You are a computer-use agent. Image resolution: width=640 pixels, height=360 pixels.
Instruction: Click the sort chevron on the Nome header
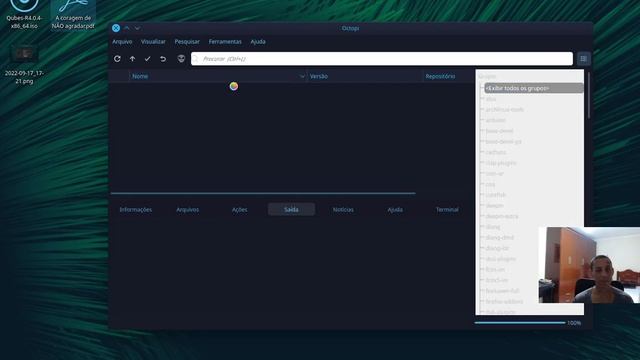(x=302, y=76)
